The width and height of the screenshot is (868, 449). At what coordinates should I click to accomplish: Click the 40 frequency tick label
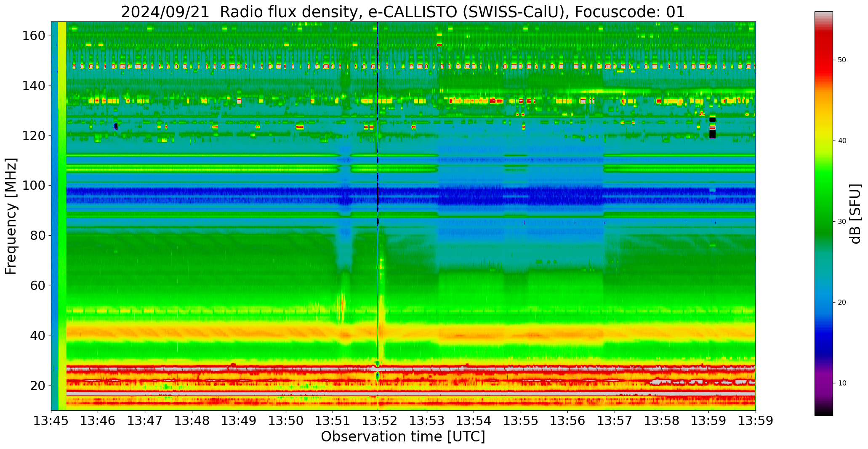click(x=38, y=335)
